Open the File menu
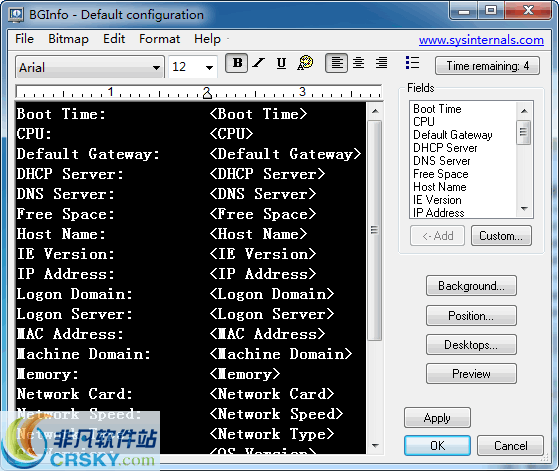 [x=24, y=39]
